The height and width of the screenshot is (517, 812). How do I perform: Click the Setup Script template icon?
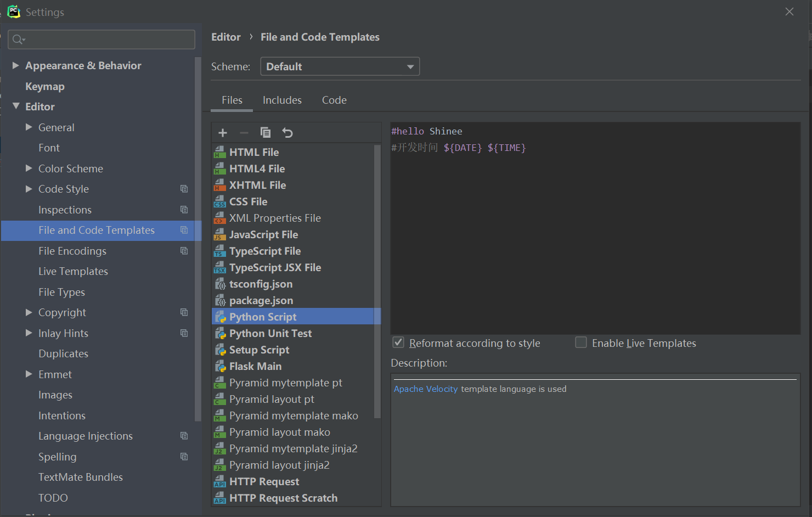pos(220,350)
